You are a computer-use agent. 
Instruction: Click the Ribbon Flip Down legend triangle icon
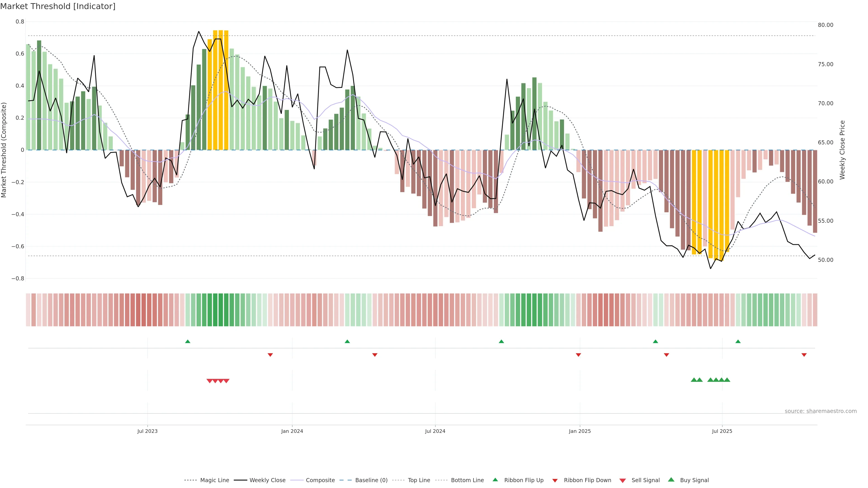click(x=555, y=480)
